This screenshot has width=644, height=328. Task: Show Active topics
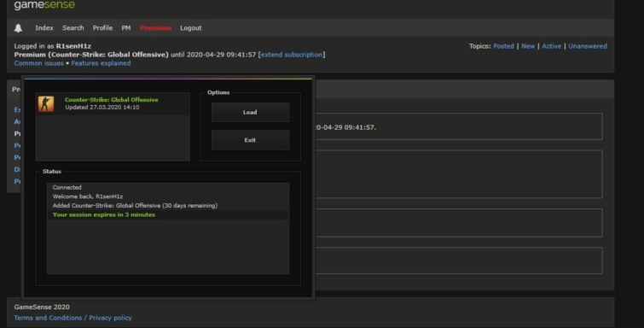pyautogui.click(x=552, y=46)
